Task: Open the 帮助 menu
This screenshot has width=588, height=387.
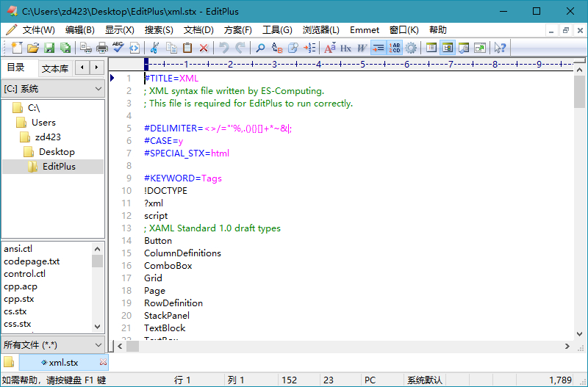Action: pyautogui.click(x=437, y=30)
